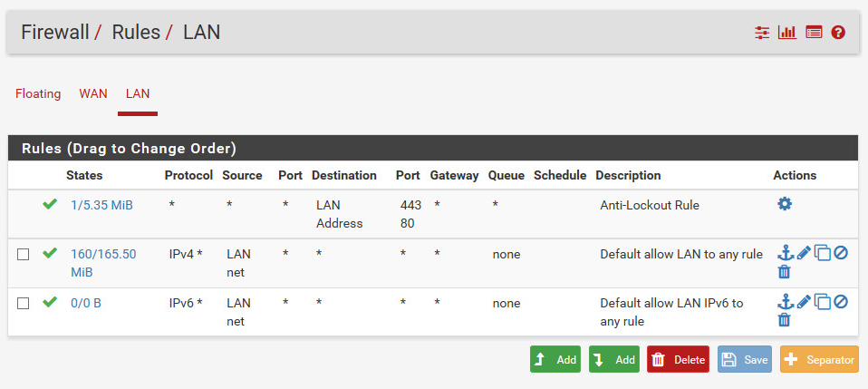Click the Source column header
The image size is (868, 389).
pyautogui.click(x=243, y=176)
